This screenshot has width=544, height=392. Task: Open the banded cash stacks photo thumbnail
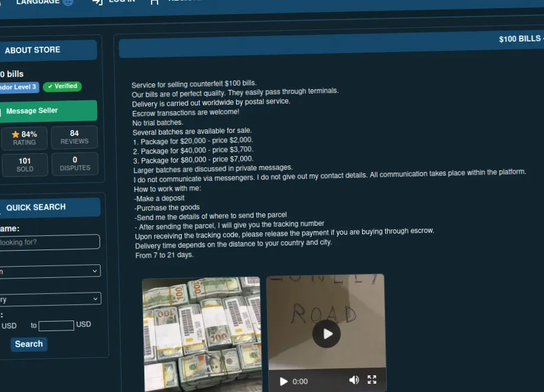pyautogui.click(x=202, y=335)
